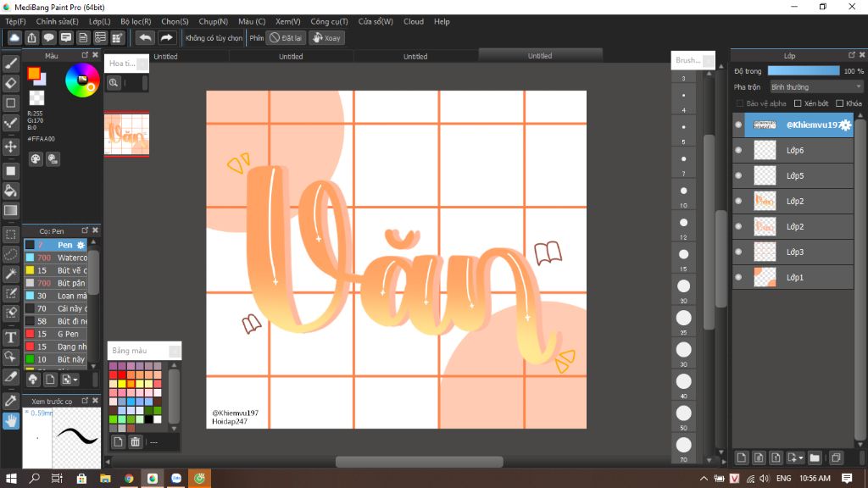Enable the Khóa checkbox
Image resolution: width=868 pixels, height=488 pixels.
(840, 103)
